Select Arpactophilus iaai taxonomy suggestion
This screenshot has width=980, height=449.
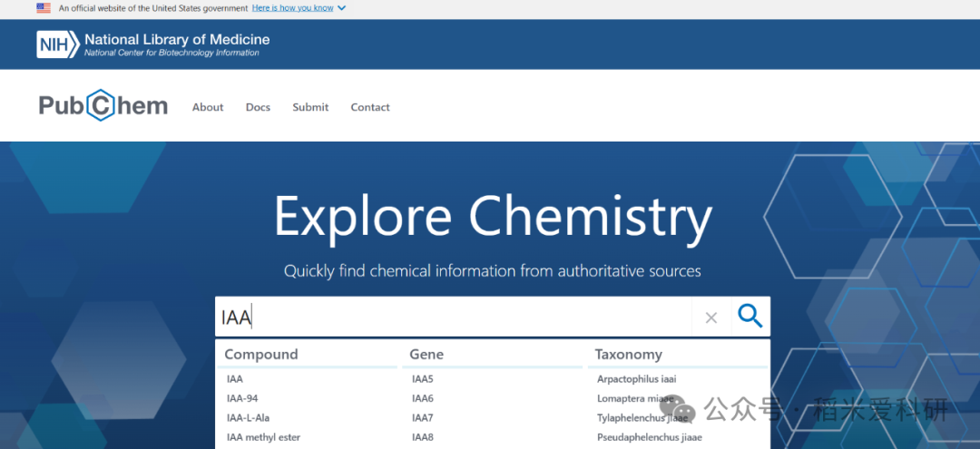click(x=636, y=379)
